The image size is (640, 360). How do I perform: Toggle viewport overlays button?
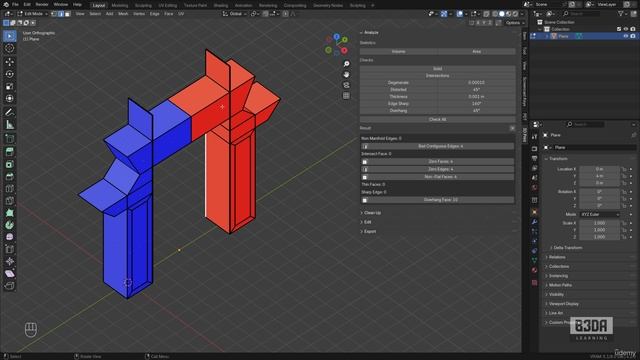coord(460,14)
